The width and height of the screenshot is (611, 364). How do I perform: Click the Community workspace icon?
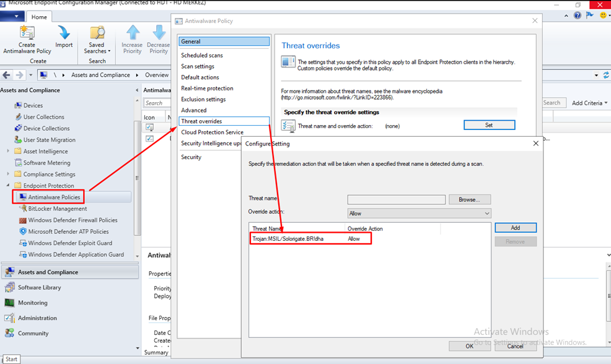point(9,333)
